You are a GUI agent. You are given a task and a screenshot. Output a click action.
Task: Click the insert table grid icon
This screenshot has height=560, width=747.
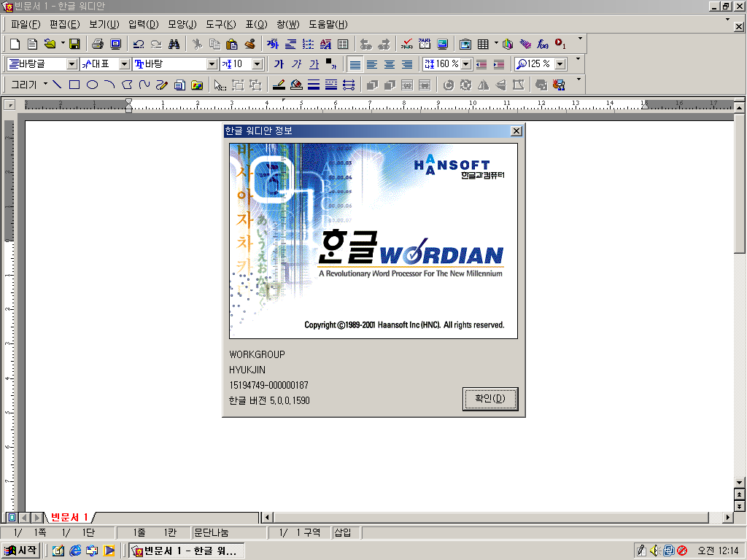point(483,44)
